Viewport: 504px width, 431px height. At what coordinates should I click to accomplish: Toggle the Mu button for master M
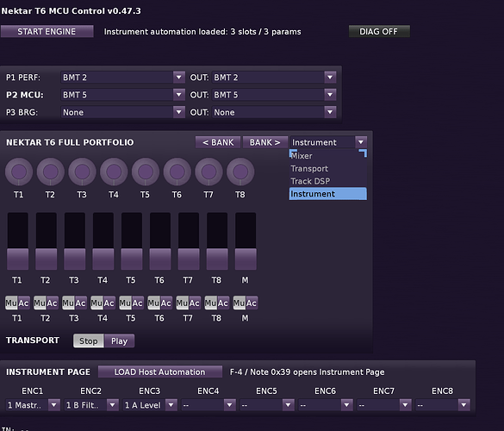240,303
